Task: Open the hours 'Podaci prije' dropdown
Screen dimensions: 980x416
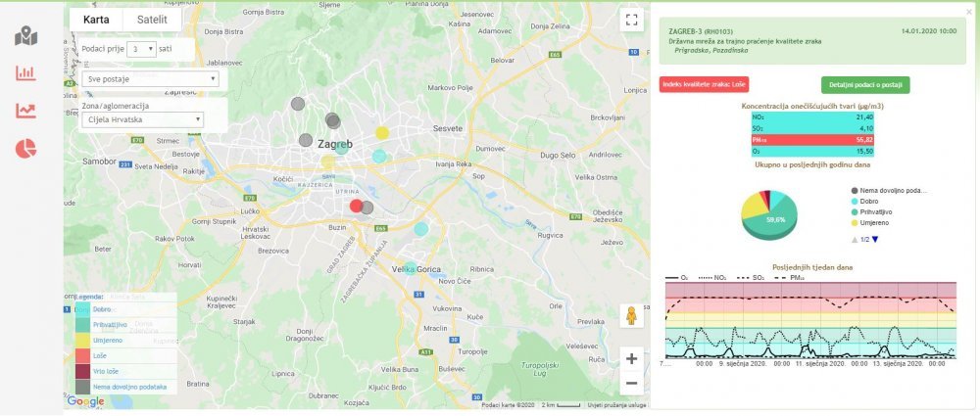Action: point(141,49)
